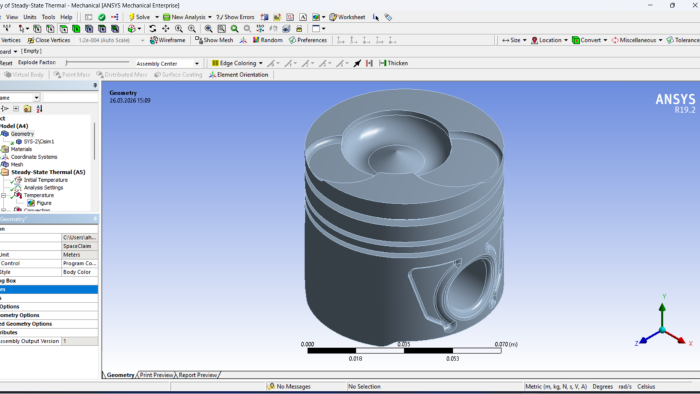Screen dimensions: 700x394
Task: Collapse the Temperature tree node
Action: tap(4, 195)
